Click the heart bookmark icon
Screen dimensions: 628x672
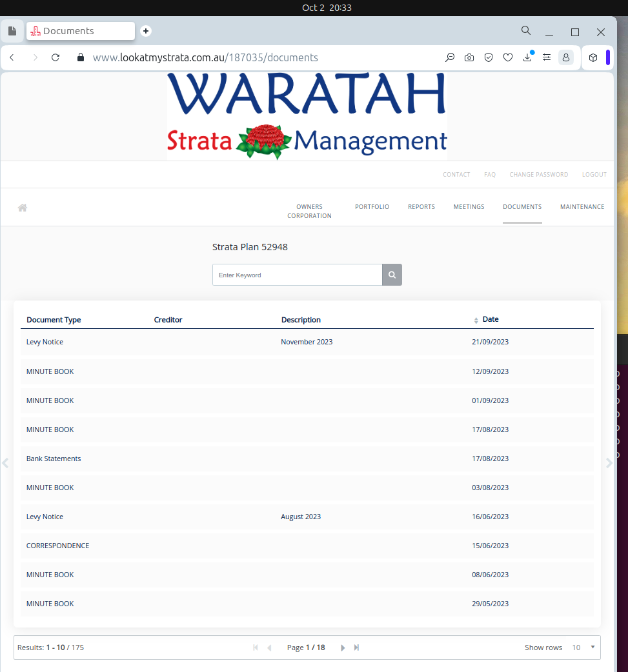click(508, 57)
